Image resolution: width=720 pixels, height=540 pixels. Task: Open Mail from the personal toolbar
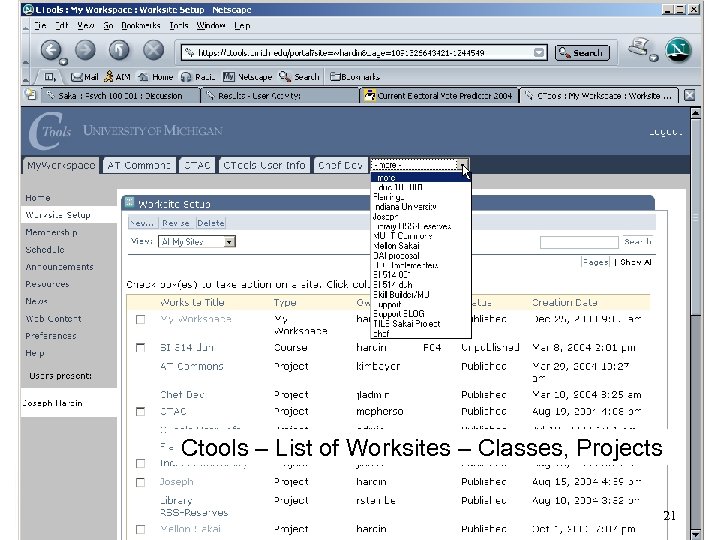[x=85, y=77]
